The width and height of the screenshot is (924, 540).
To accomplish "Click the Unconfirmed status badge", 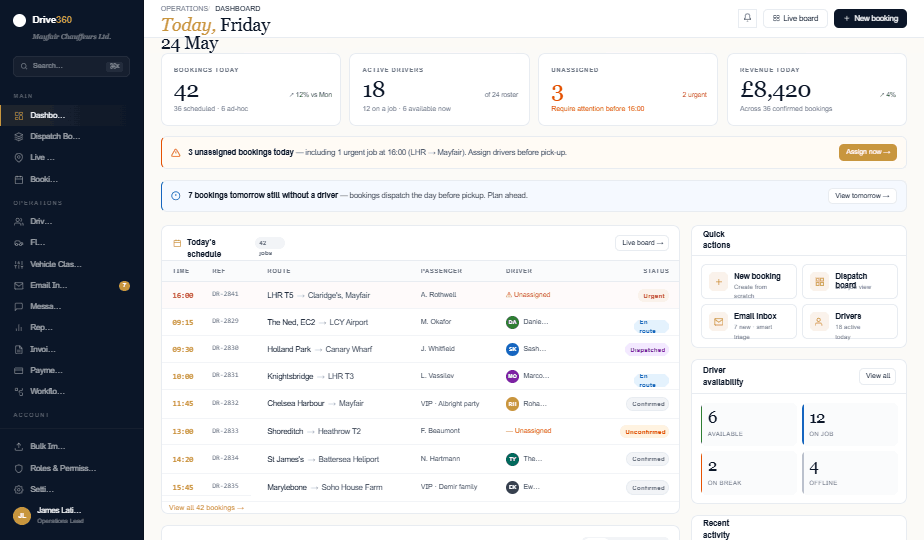I will coord(644,432).
